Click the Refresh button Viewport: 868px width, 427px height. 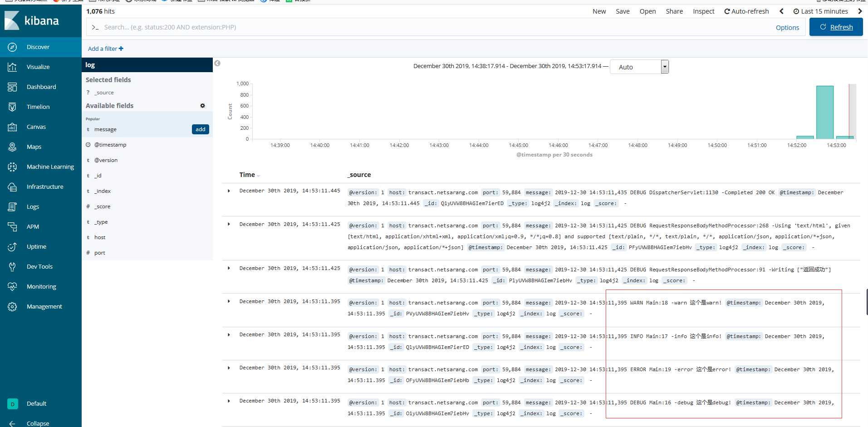pos(836,27)
